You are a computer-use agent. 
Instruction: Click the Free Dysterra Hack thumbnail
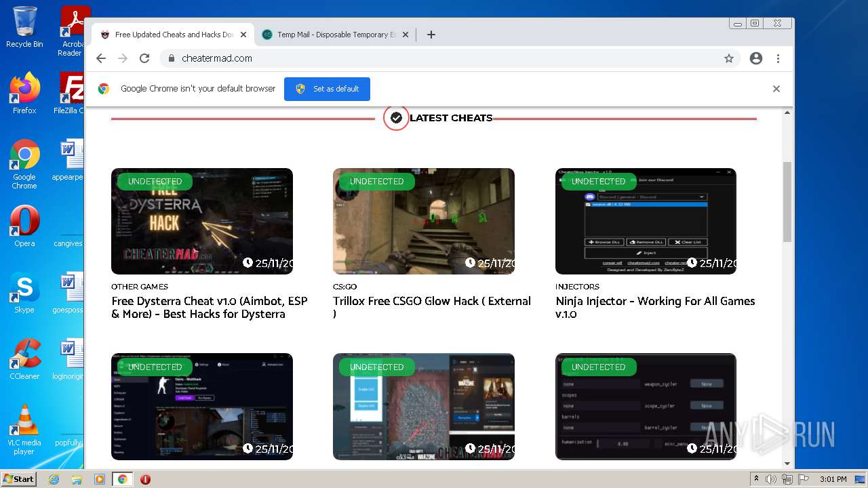[x=202, y=221]
